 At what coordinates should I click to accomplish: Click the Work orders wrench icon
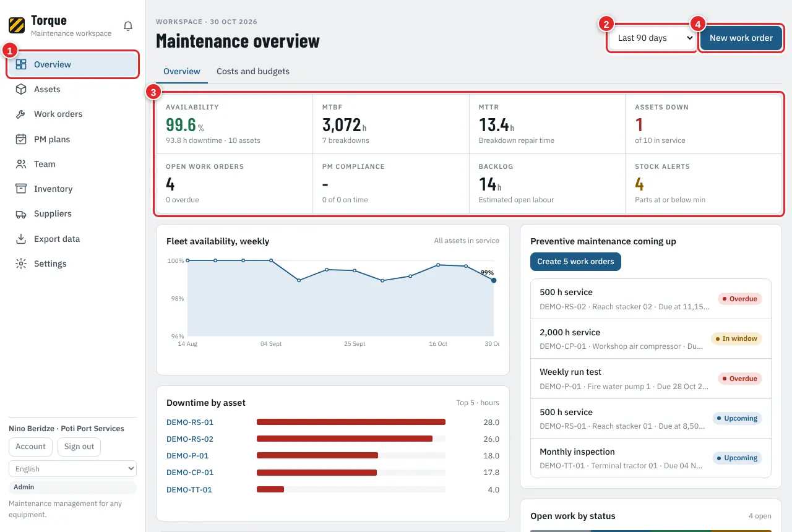coord(21,114)
